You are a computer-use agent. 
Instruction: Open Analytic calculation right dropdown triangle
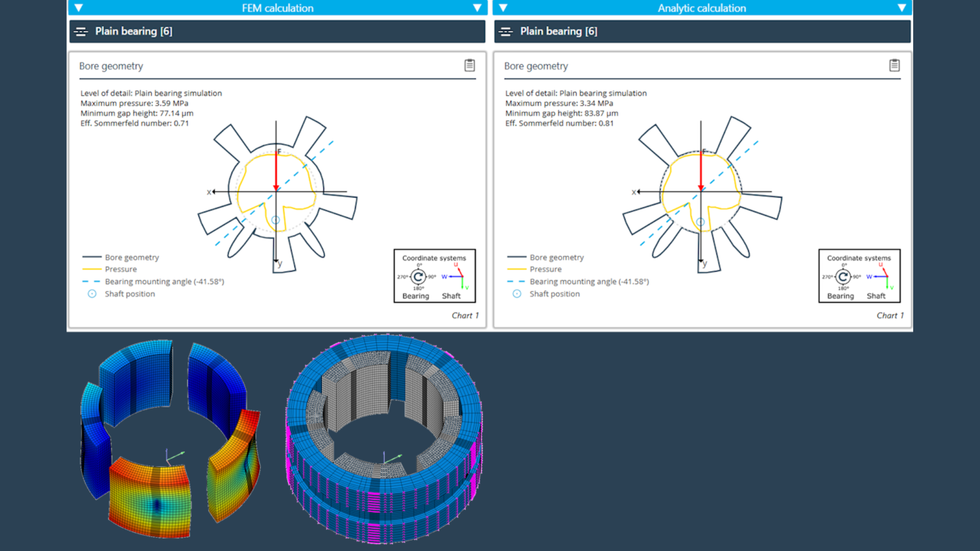click(x=902, y=8)
